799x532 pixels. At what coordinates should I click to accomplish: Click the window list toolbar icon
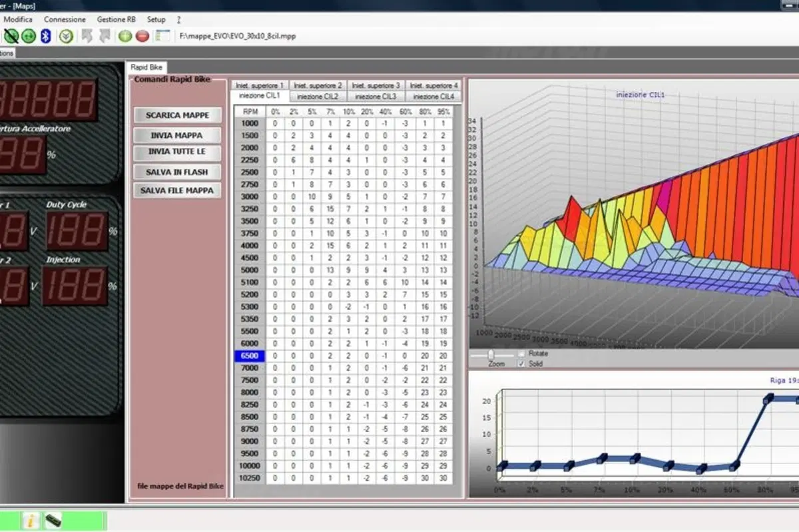(x=162, y=36)
